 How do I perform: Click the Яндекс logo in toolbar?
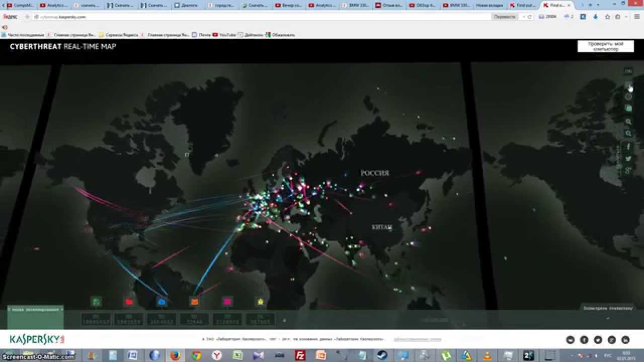pos(10,17)
